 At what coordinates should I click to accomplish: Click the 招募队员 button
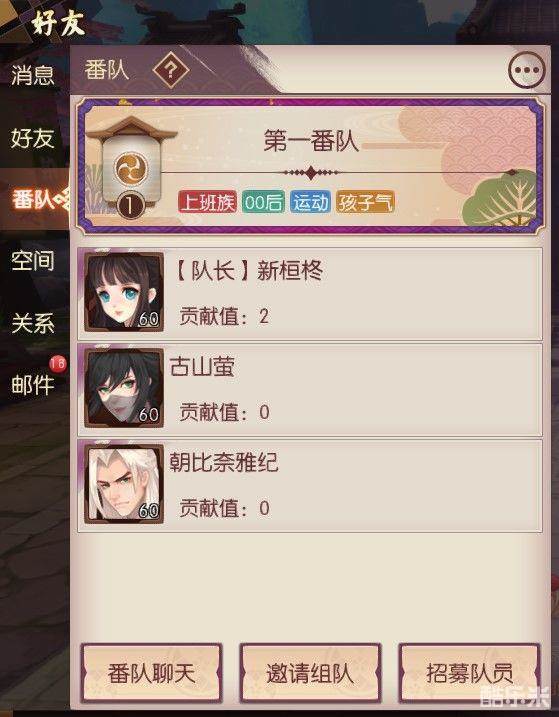click(x=469, y=673)
